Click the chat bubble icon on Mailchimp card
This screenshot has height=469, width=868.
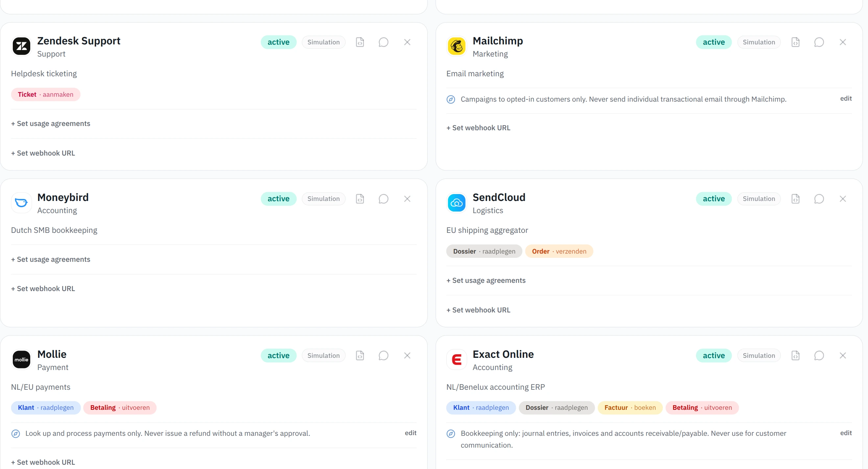pos(819,42)
